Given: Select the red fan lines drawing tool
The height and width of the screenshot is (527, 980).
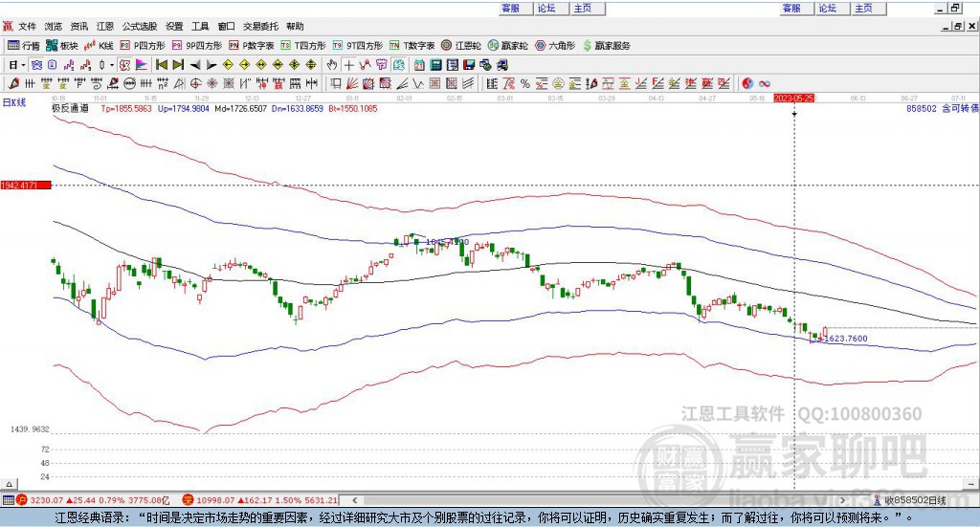Looking at the screenshot, I should click(x=352, y=83).
